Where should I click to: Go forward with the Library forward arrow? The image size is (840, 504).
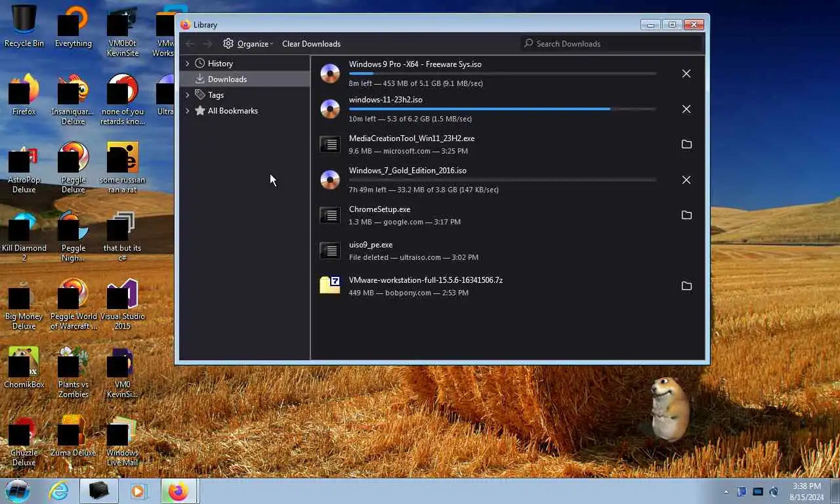[x=207, y=43]
